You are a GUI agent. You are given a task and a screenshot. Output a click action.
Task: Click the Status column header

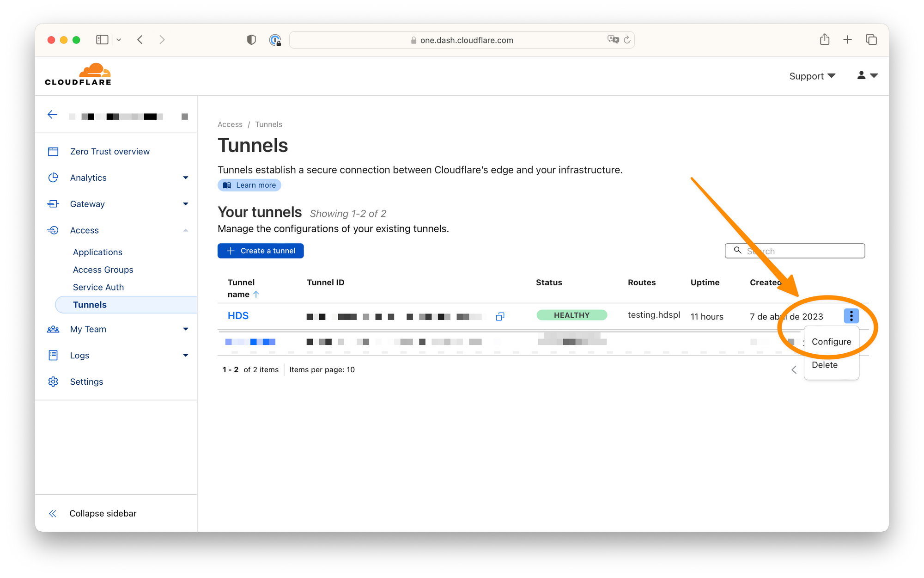[549, 283]
